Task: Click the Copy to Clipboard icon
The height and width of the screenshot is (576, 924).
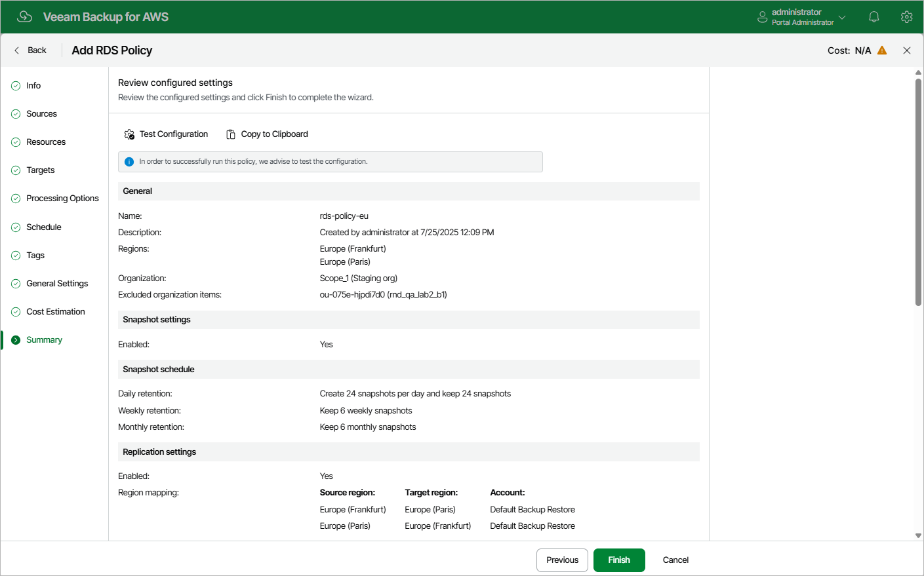Action: pyautogui.click(x=231, y=134)
